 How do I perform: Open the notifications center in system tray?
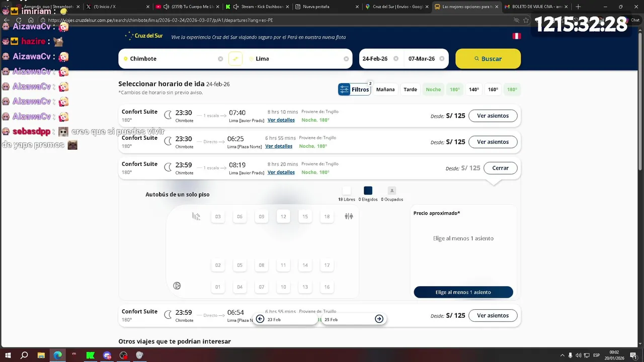[634, 355]
